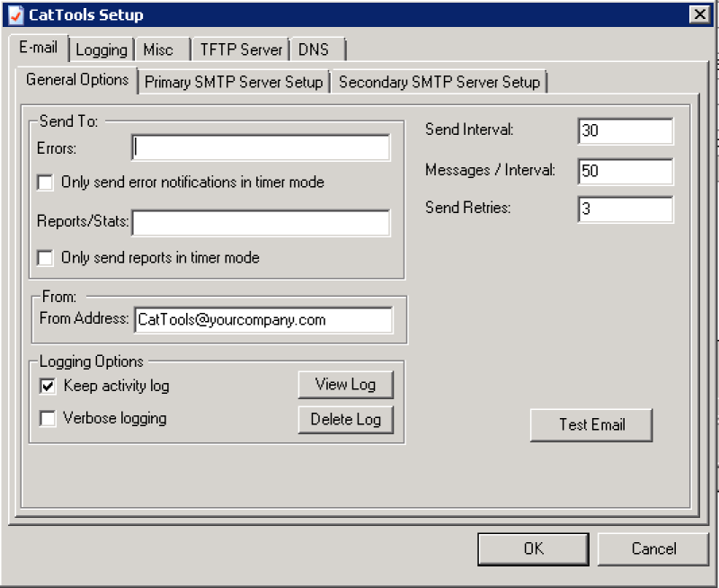The height and width of the screenshot is (588, 719).
Task: Enable Verbose logging checkbox
Action: pos(48,418)
